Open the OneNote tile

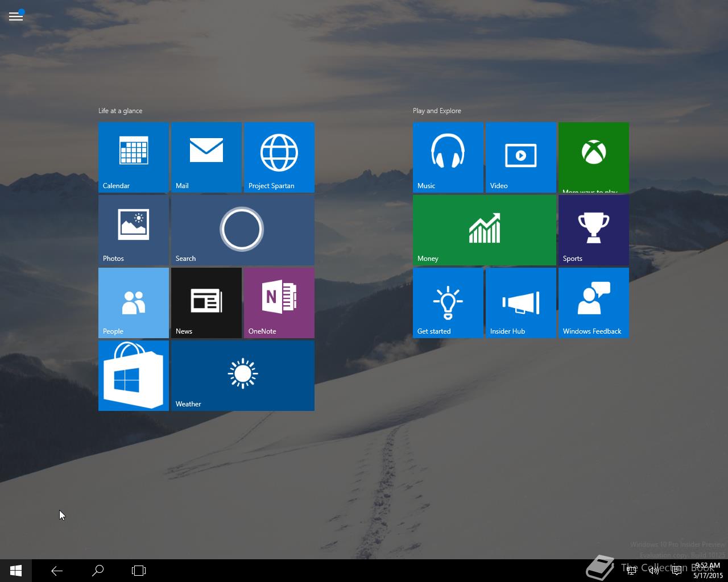pyautogui.click(x=279, y=303)
